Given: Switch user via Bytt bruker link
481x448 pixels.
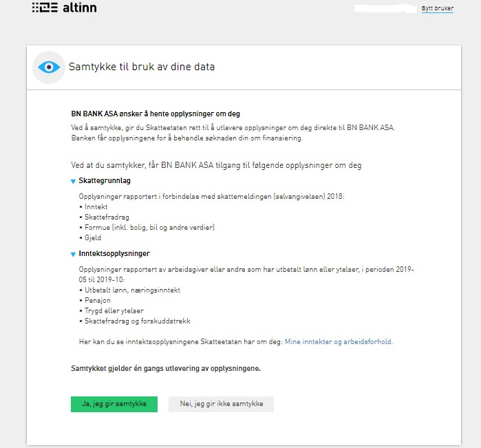Looking at the screenshot, I should coord(438,8).
